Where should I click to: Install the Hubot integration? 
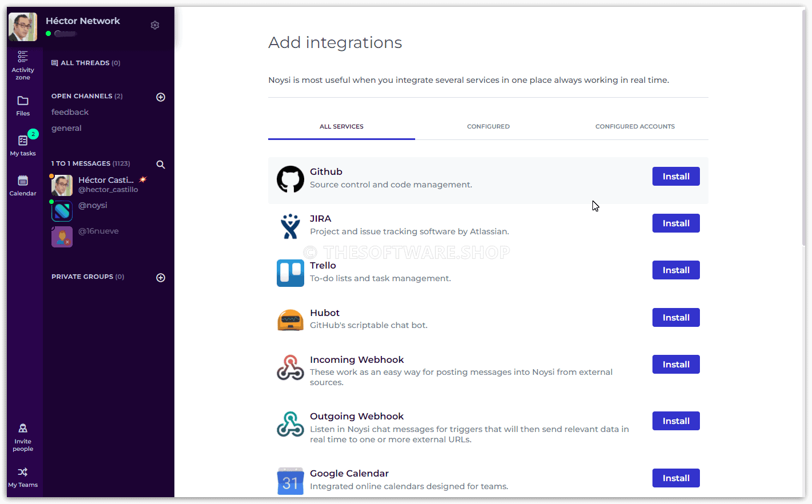tap(676, 318)
